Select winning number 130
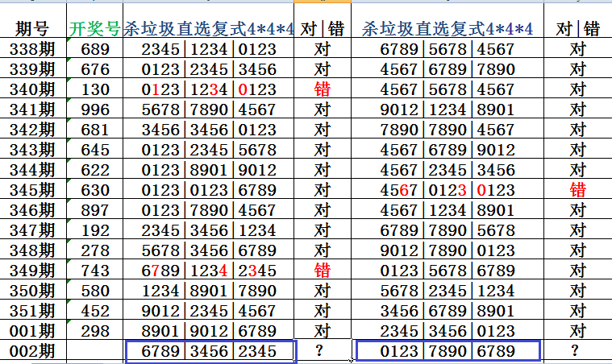The image size is (612, 364). 95,89
